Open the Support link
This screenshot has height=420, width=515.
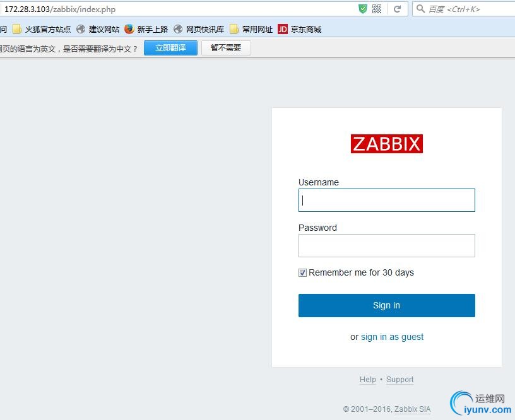pyautogui.click(x=400, y=380)
